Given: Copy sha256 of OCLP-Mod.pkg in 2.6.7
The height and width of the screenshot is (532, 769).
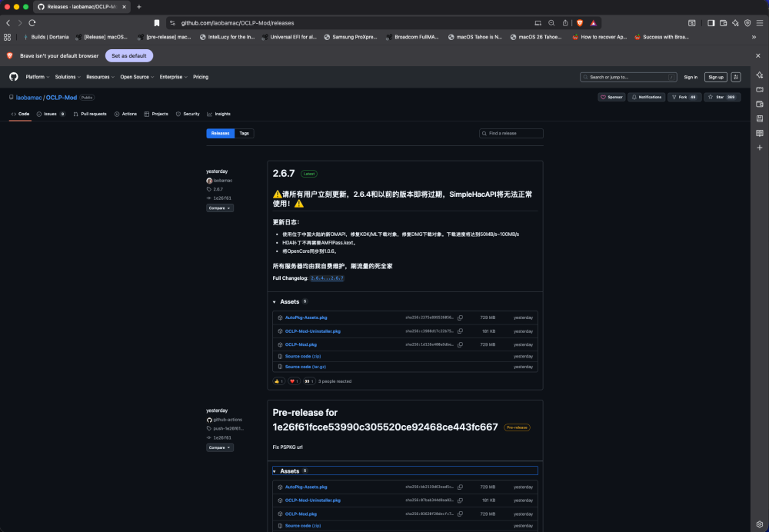Looking at the screenshot, I should click(x=460, y=344).
